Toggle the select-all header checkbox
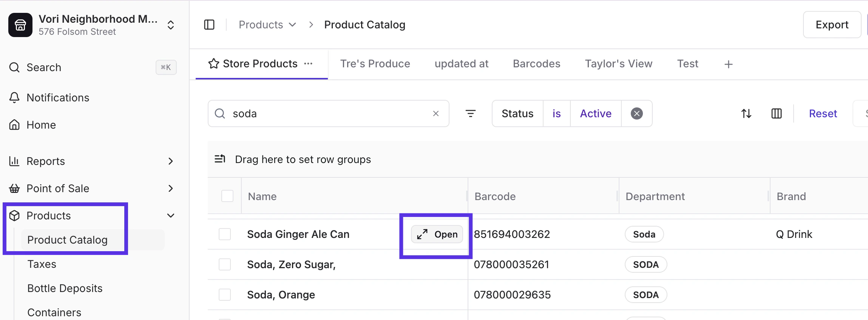868x320 pixels. tap(227, 196)
